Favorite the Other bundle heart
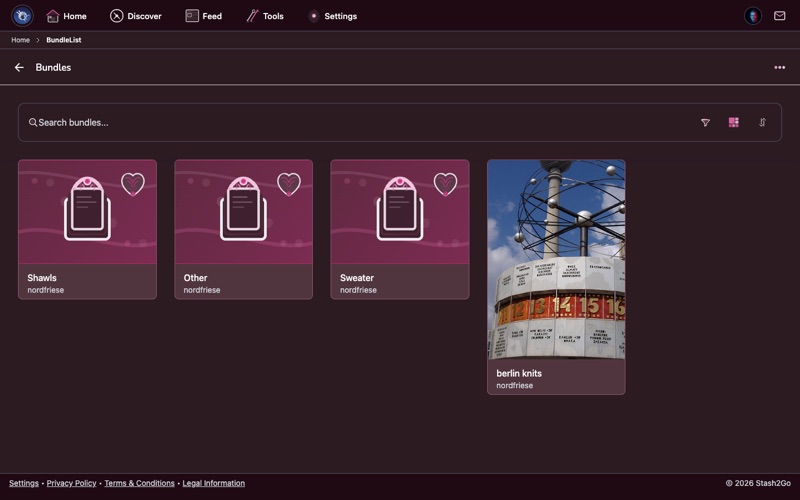Screen dimensions: 800x500 tap(289, 184)
